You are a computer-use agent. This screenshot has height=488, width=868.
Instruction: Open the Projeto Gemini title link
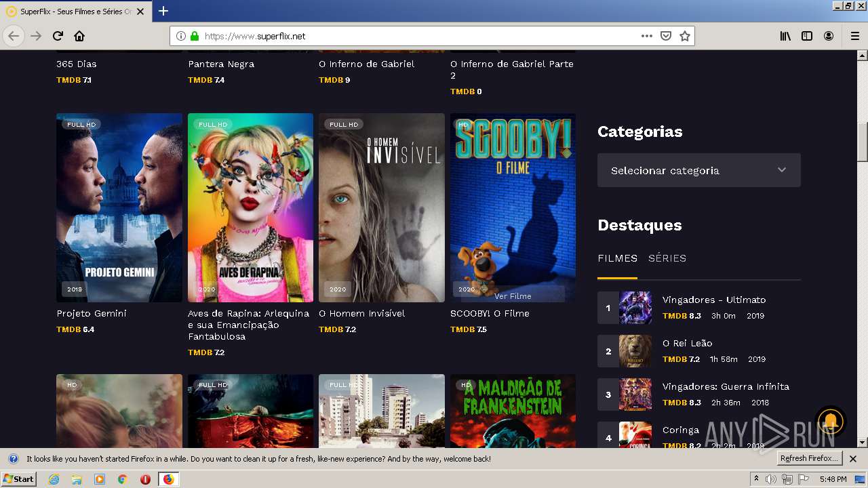[92, 313]
